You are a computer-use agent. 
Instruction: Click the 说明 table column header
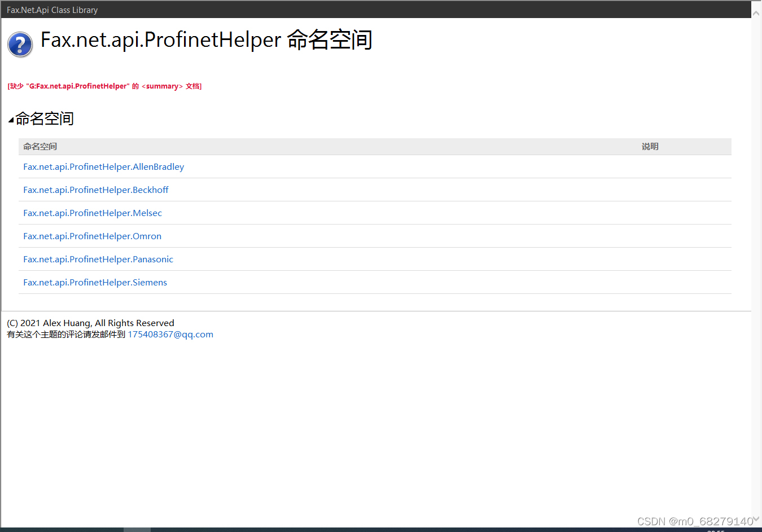tap(650, 147)
